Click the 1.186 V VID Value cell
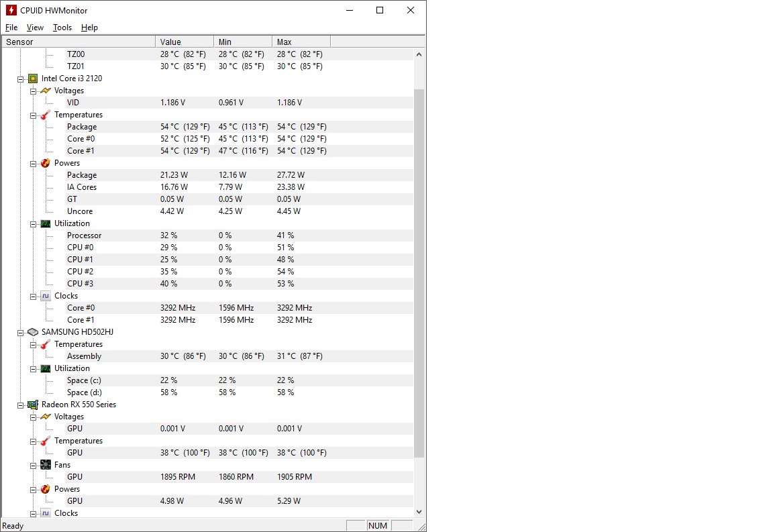Image resolution: width=773 pixels, height=532 pixels. [172, 103]
